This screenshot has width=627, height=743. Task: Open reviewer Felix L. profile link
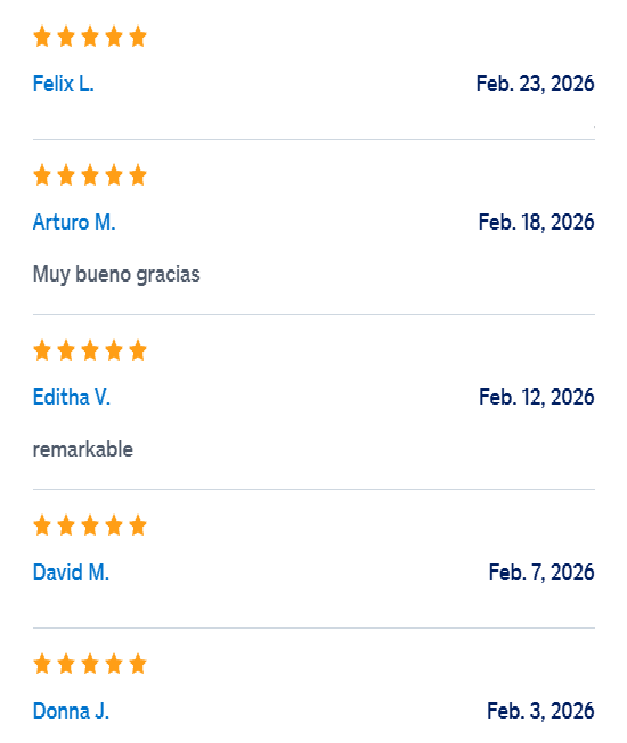pos(63,84)
